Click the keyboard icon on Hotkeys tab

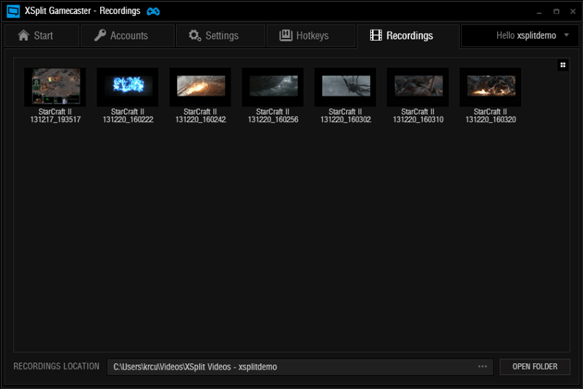pos(286,35)
